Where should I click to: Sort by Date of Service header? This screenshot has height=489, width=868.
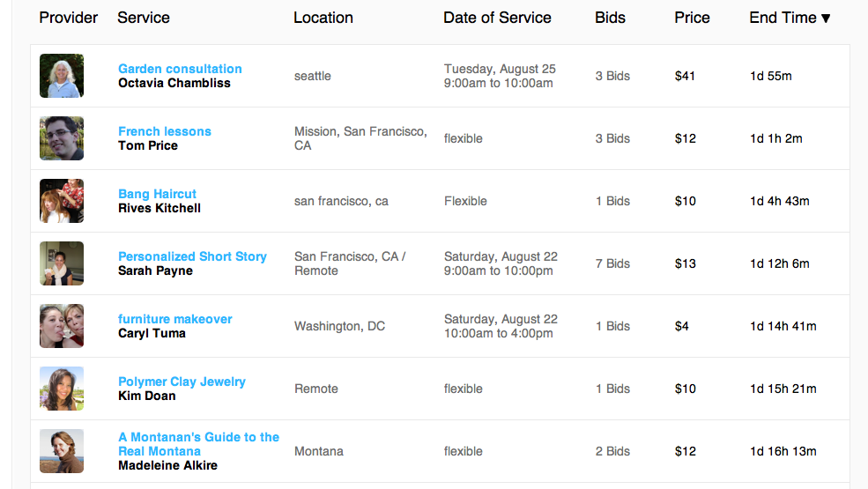(497, 18)
